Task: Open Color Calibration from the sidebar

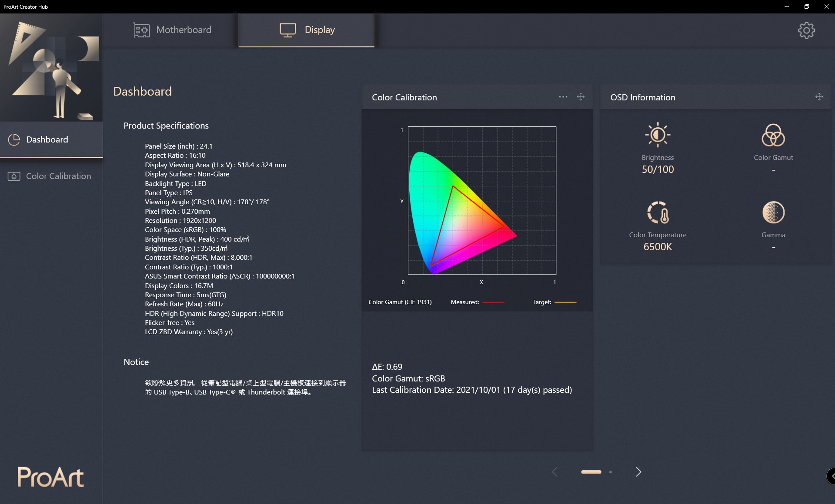Action: pos(58,176)
